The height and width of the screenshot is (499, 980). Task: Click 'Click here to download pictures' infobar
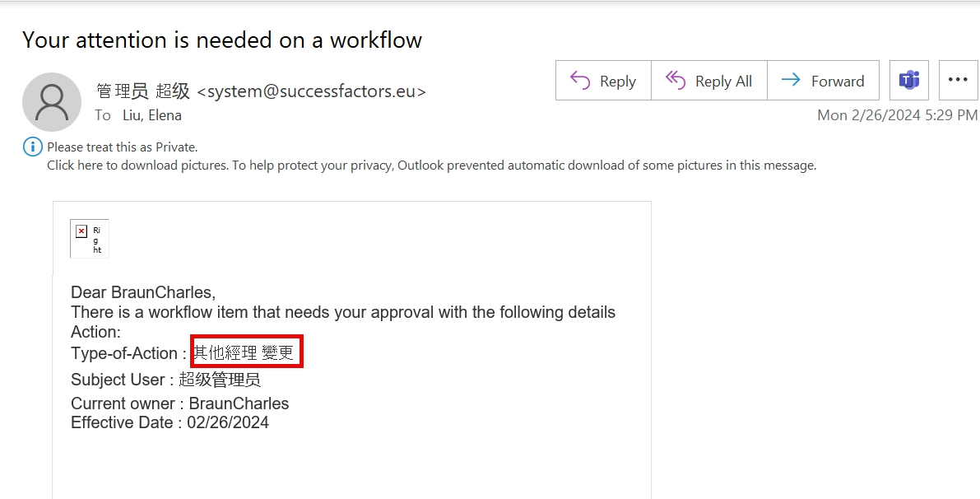point(432,166)
